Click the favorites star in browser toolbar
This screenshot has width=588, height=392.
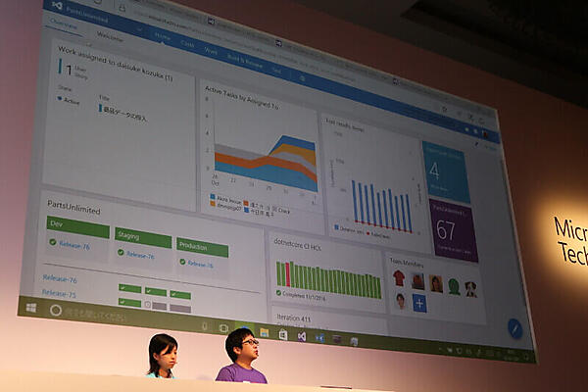pos(444,109)
